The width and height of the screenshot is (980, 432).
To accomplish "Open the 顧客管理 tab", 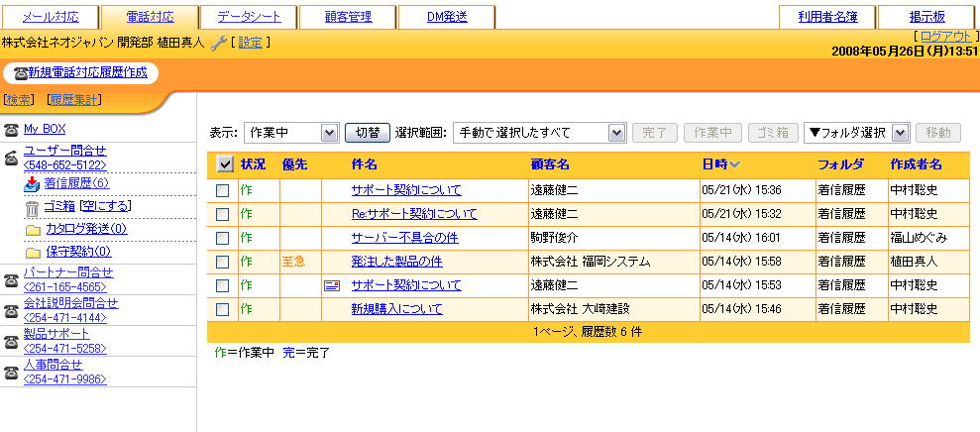I will coord(347,17).
